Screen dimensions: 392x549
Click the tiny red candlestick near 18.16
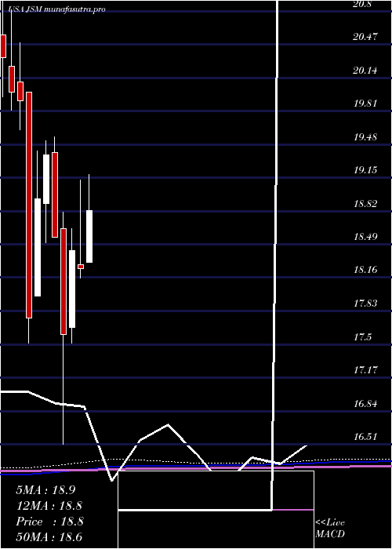81,267
